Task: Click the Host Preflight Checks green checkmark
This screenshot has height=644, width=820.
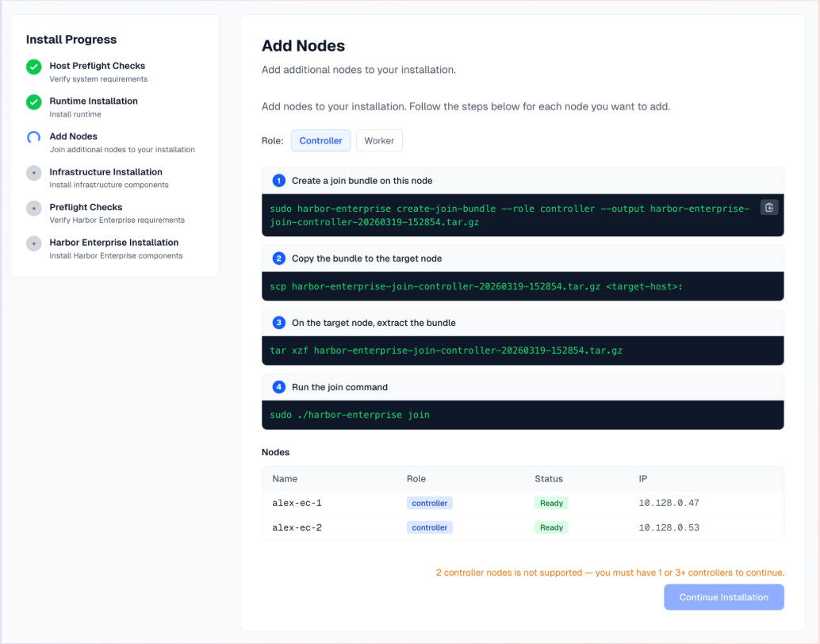Action: [34, 67]
